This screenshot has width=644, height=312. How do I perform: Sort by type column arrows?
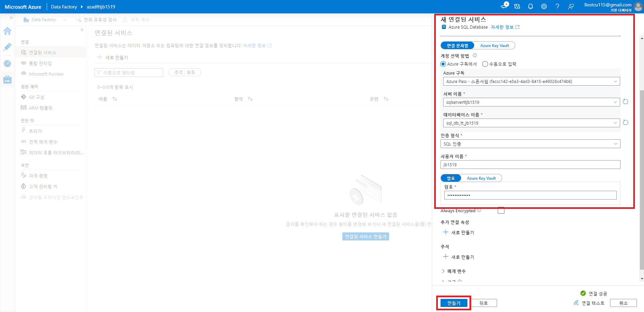click(x=250, y=99)
